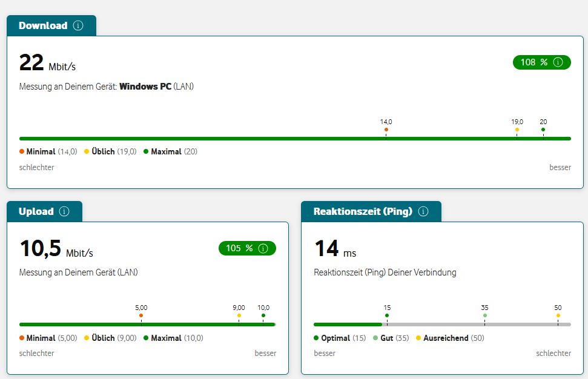The width and height of the screenshot is (588, 379).
Task: Select the 20 maximum marker on Download bar
Action: [543, 129]
